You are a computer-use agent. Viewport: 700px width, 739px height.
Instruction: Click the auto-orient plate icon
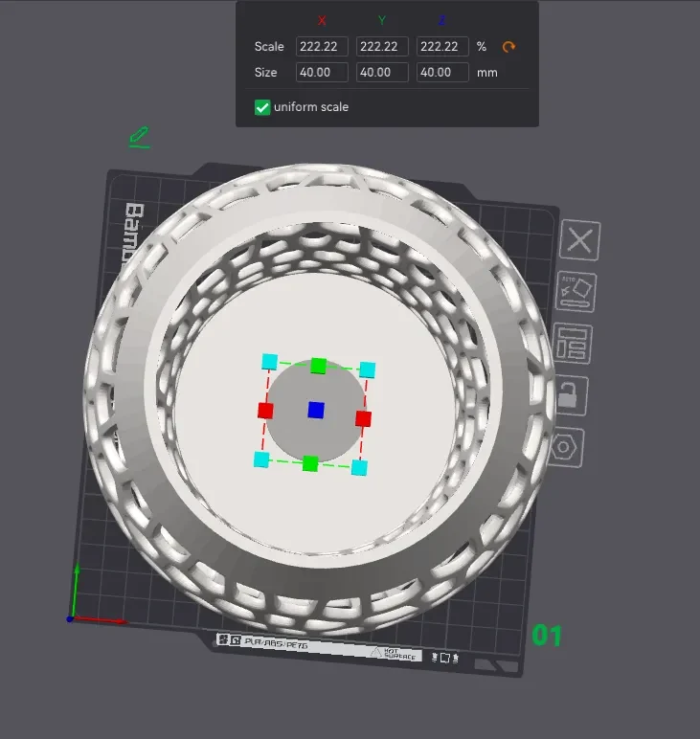576,292
